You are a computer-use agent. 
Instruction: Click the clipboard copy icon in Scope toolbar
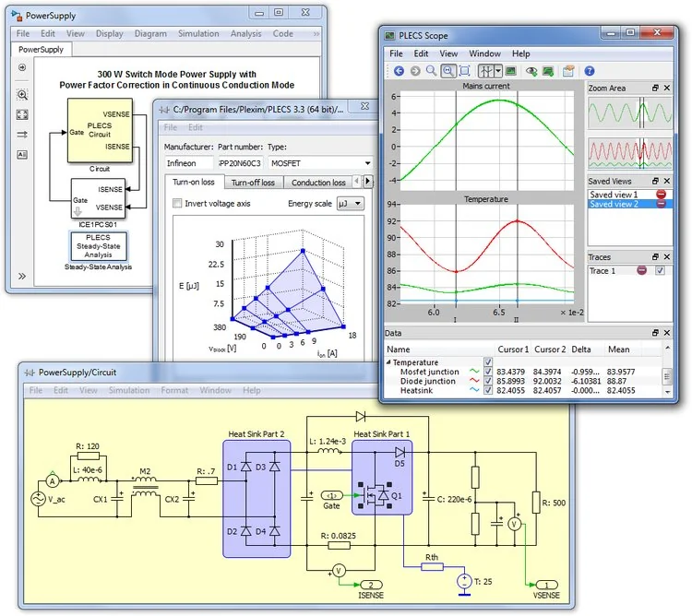[568, 71]
